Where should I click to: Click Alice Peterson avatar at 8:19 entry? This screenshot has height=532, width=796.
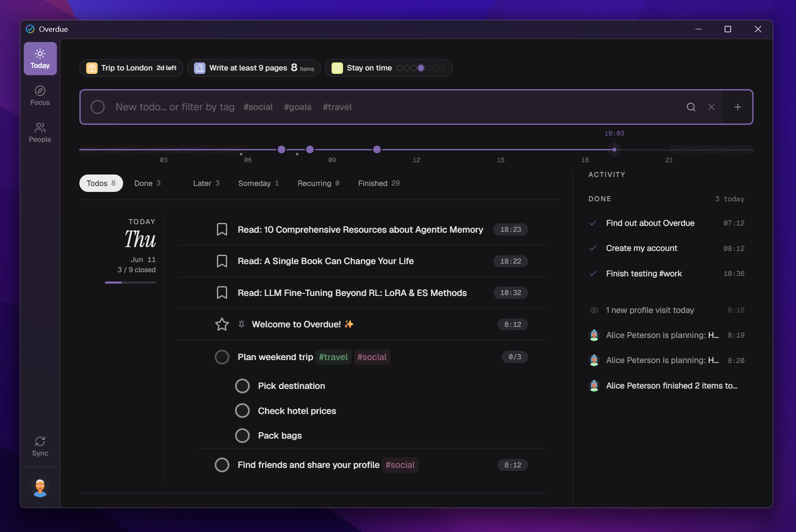coord(594,335)
